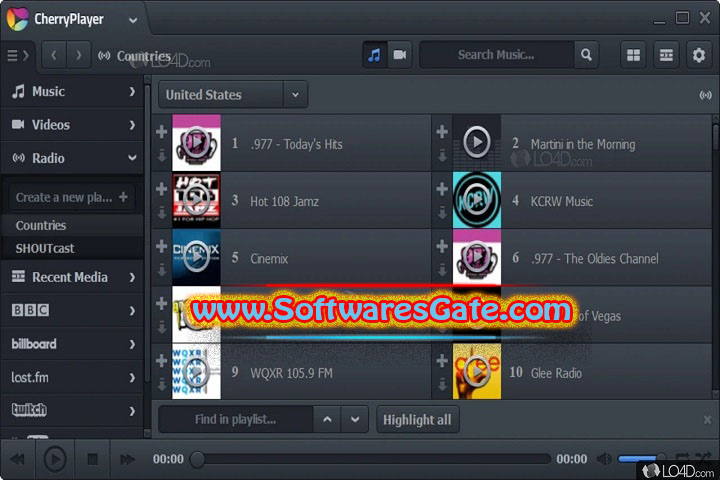This screenshot has height=480, width=720.
Task: Find next match down arrow
Action: (354, 419)
